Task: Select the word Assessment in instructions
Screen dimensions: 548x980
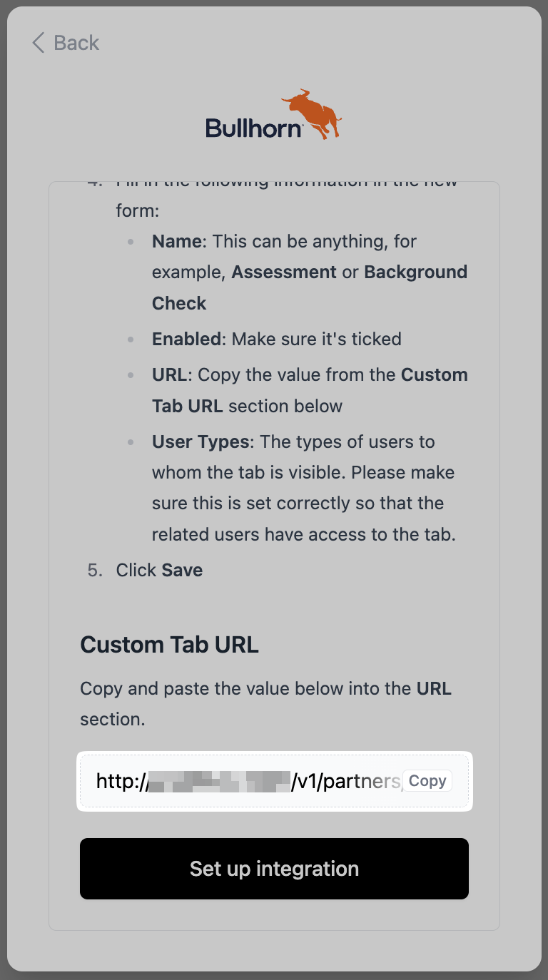Action: 283,272
